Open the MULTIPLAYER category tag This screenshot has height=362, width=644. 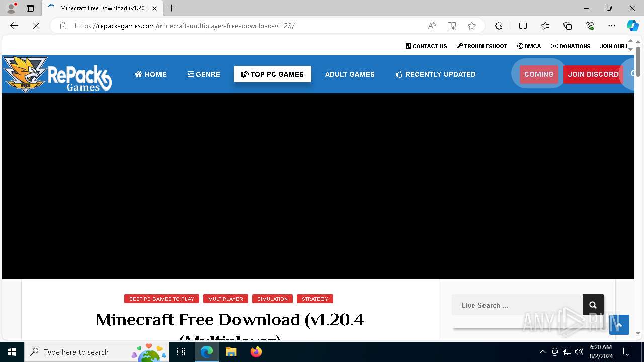point(225,299)
